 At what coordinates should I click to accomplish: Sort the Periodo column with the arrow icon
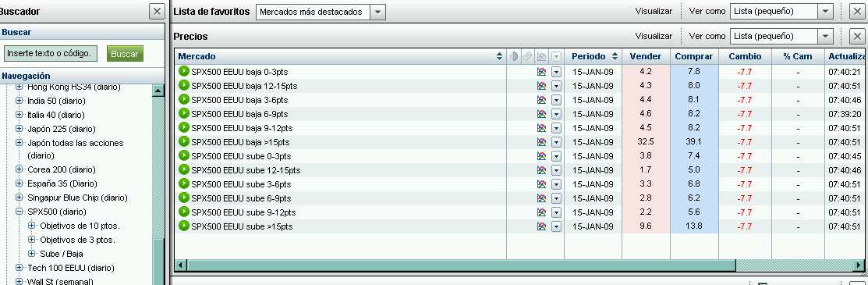pyautogui.click(x=615, y=56)
